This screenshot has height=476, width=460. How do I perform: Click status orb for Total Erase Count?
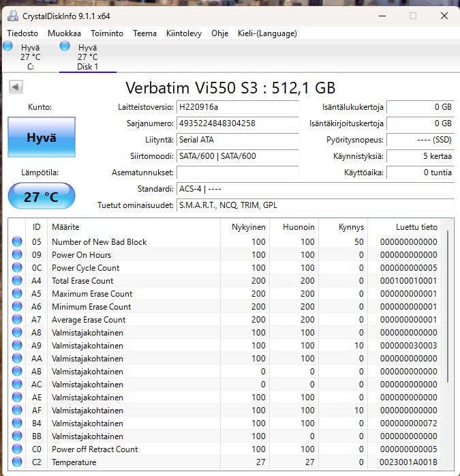pyautogui.click(x=17, y=280)
